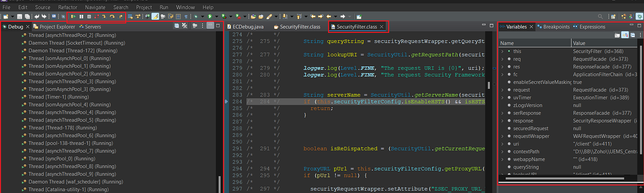Click the Step Over icon
Screen dimensions: 644x193
pos(112,16)
